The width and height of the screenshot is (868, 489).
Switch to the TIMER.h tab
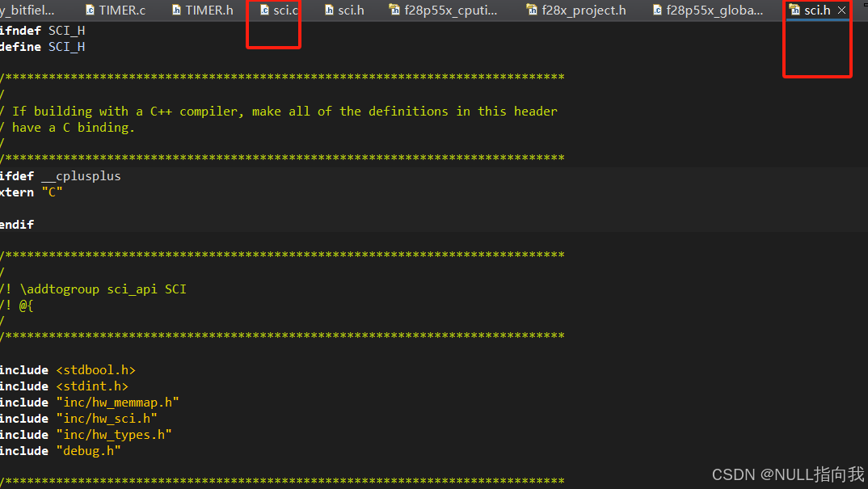tap(203, 10)
